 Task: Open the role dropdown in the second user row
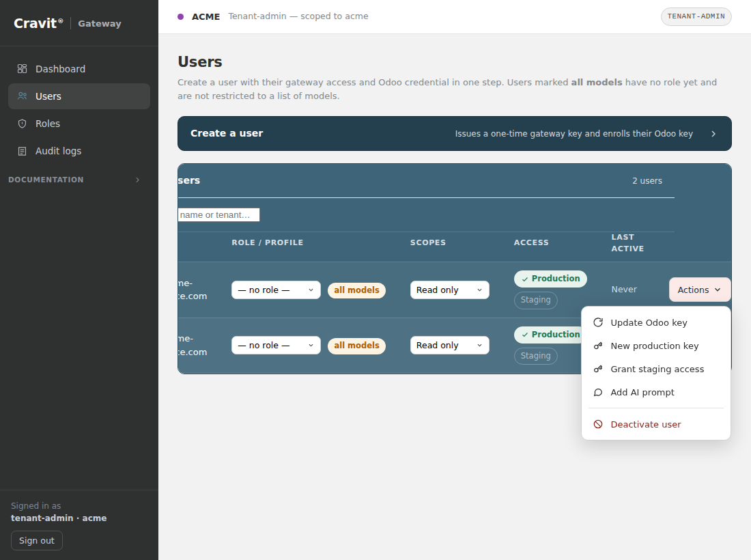[x=276, y=346]
